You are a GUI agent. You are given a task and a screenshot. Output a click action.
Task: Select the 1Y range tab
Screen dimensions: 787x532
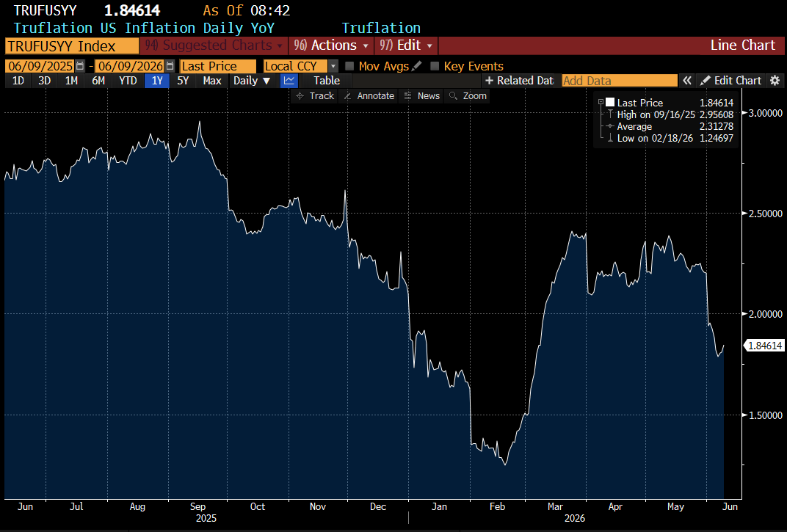point(157,80)
